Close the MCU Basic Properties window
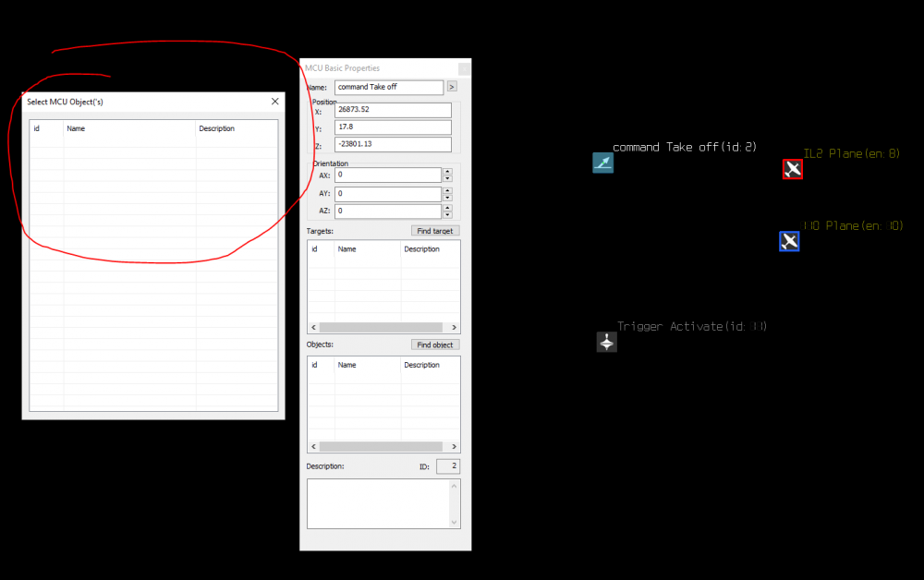 (464, 68)
